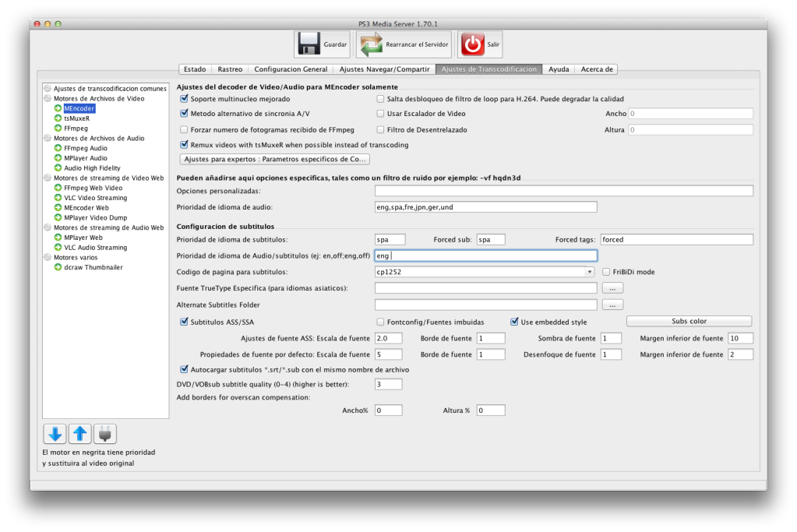
Task: Uncheck Use embedded style
Action: [514, 322]
